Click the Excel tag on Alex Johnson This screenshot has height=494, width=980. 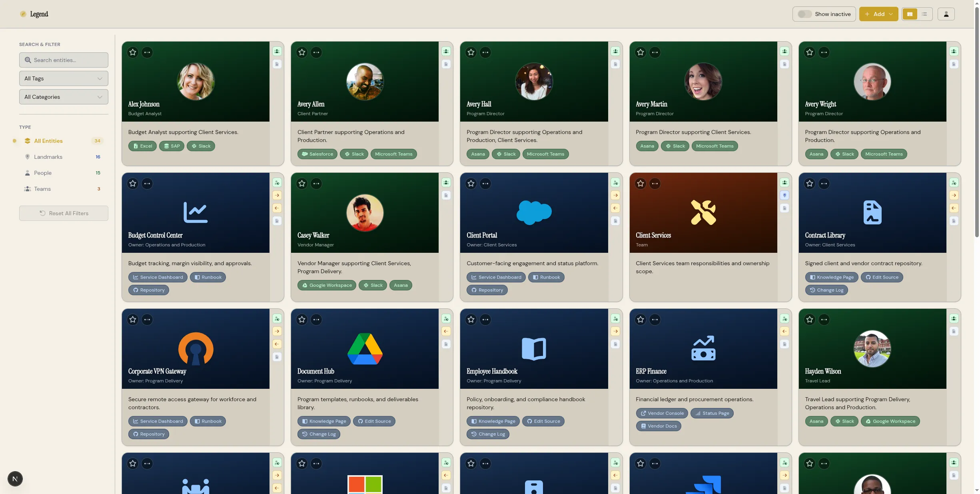point(142,146)
